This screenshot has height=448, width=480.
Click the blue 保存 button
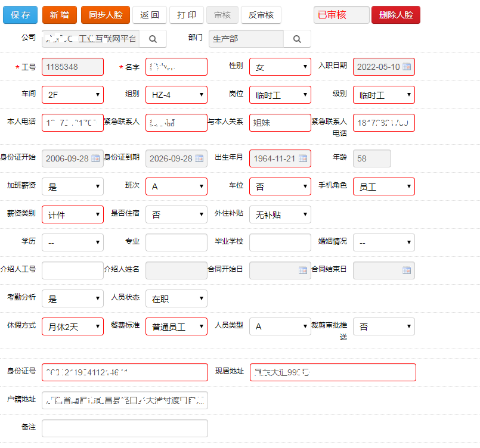(20, 15)
